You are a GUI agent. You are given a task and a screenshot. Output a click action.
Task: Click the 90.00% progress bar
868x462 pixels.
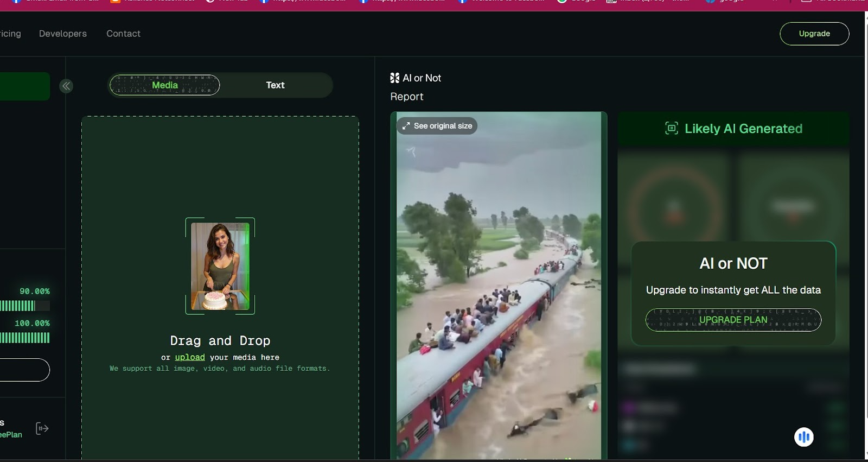24,306
